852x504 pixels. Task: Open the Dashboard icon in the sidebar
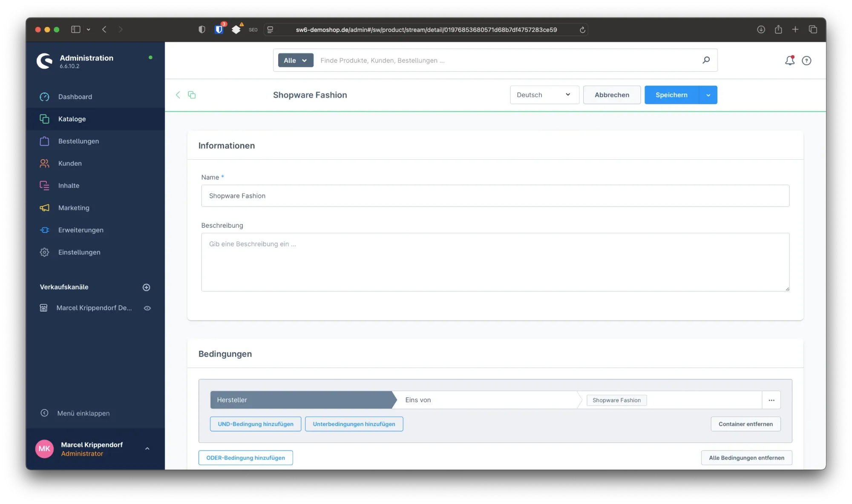[44, 97]
